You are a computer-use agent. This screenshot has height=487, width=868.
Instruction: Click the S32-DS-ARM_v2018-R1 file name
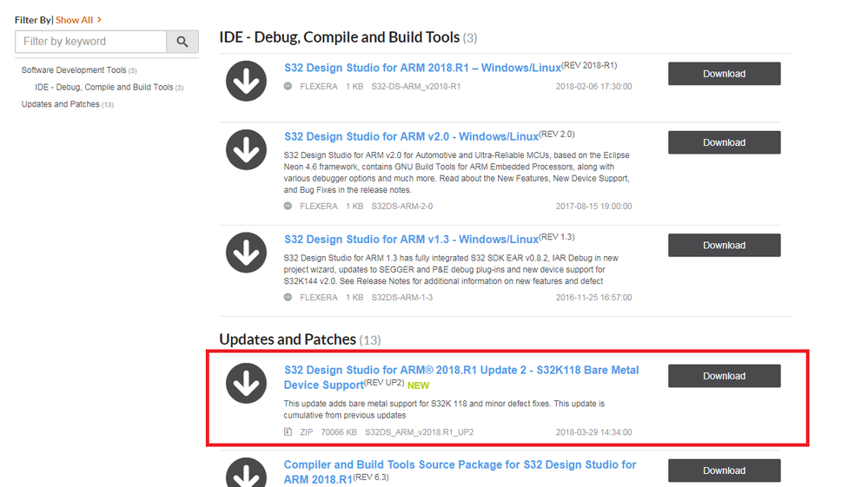click(415, 86)
